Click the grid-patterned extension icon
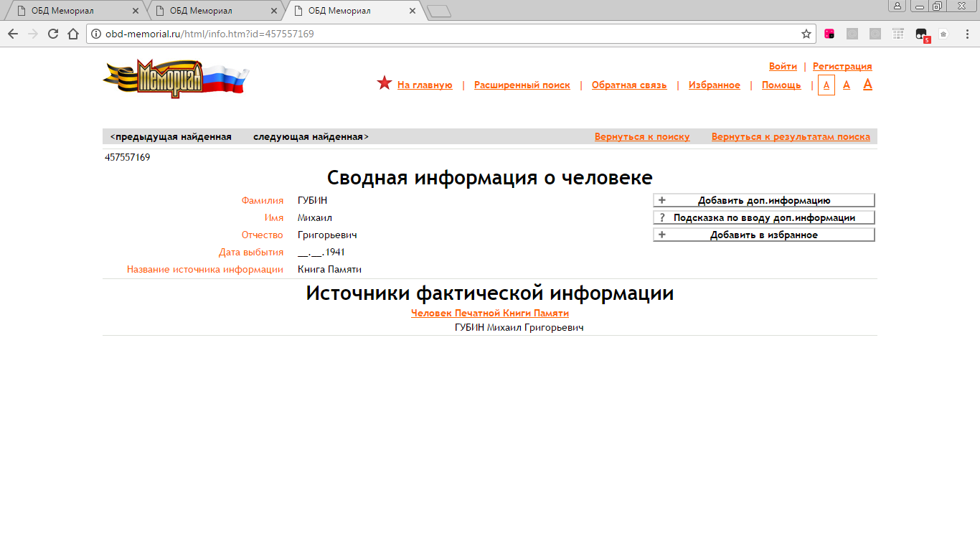 point(898,34)
